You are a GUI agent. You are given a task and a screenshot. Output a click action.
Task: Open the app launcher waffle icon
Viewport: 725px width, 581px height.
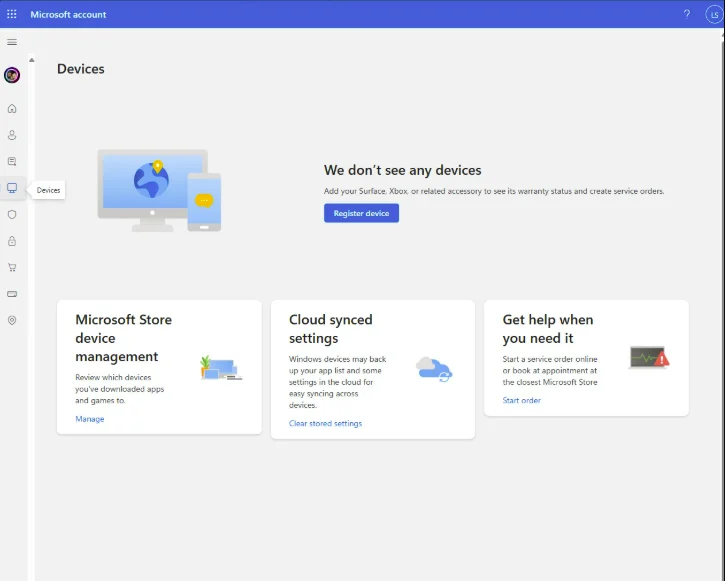tap(12, 14)
